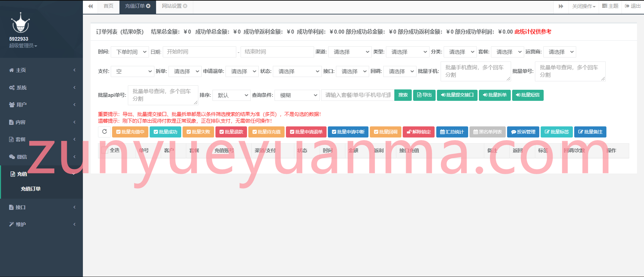This screenshot has width=644, height=277.
Task: Click the 投诉管理 button
Action: coord(523,132)
